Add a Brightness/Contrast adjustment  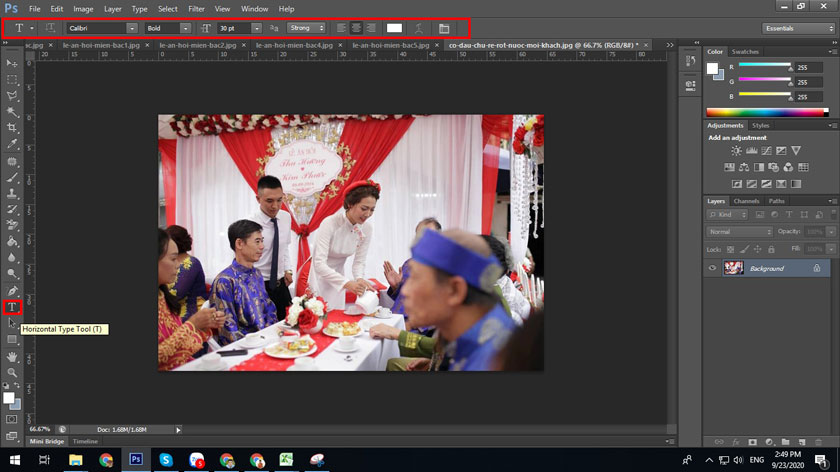737,151
